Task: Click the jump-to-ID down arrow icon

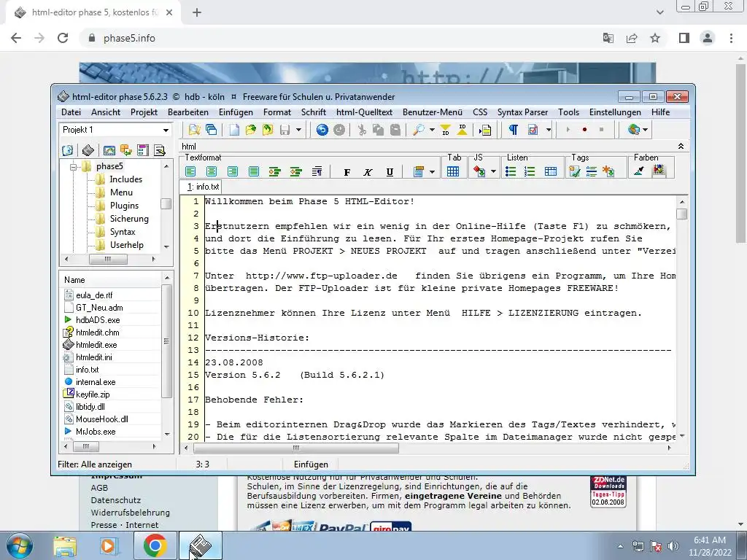Action: point(446,130)
